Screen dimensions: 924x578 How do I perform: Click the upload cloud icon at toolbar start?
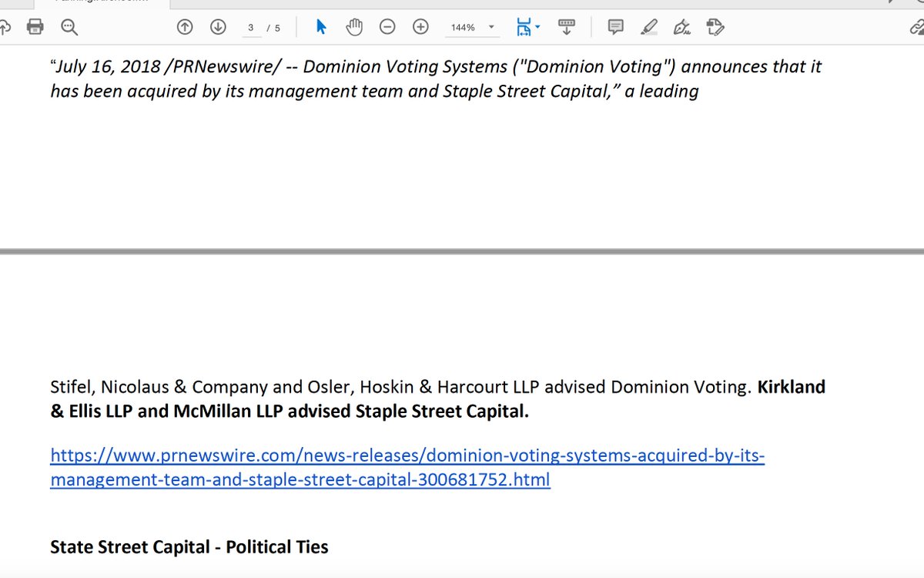click(x=4, y=28)
